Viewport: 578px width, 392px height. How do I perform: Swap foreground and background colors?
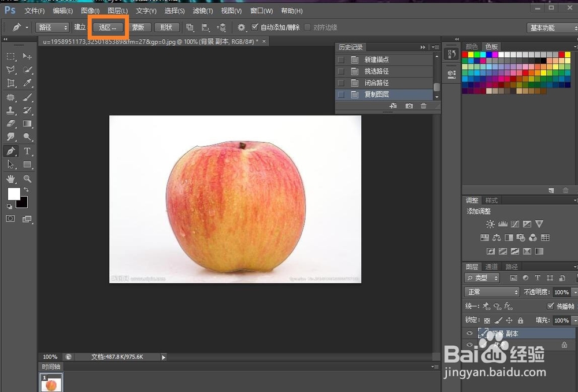[26, 190]
